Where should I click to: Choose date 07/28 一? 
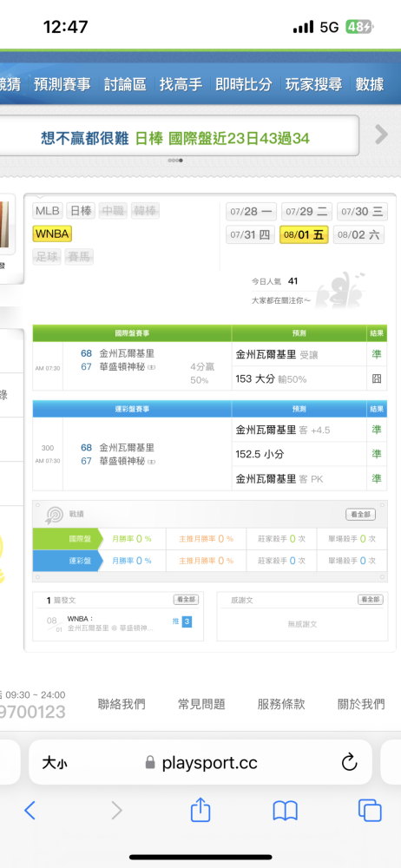252,212
